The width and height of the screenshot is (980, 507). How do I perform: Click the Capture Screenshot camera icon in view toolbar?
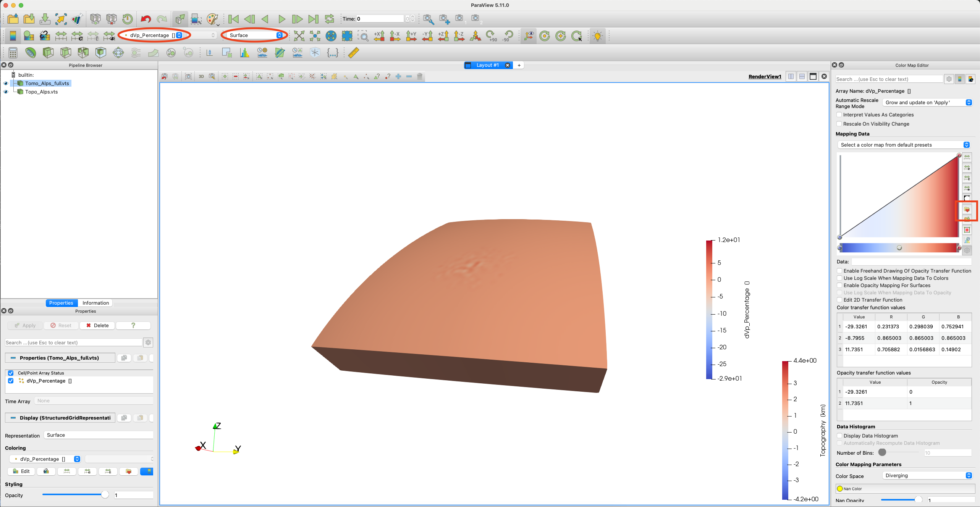[x=188, y=76]
